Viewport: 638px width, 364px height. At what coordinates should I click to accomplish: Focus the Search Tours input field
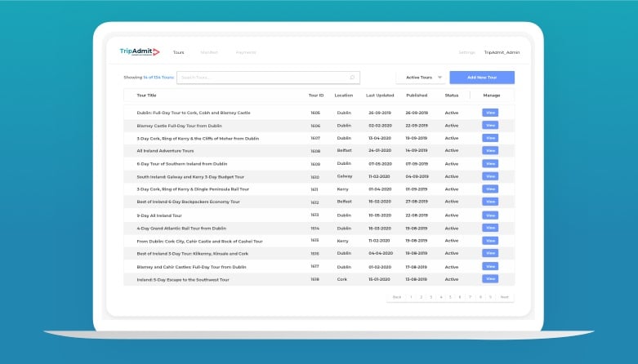point(268,78)
